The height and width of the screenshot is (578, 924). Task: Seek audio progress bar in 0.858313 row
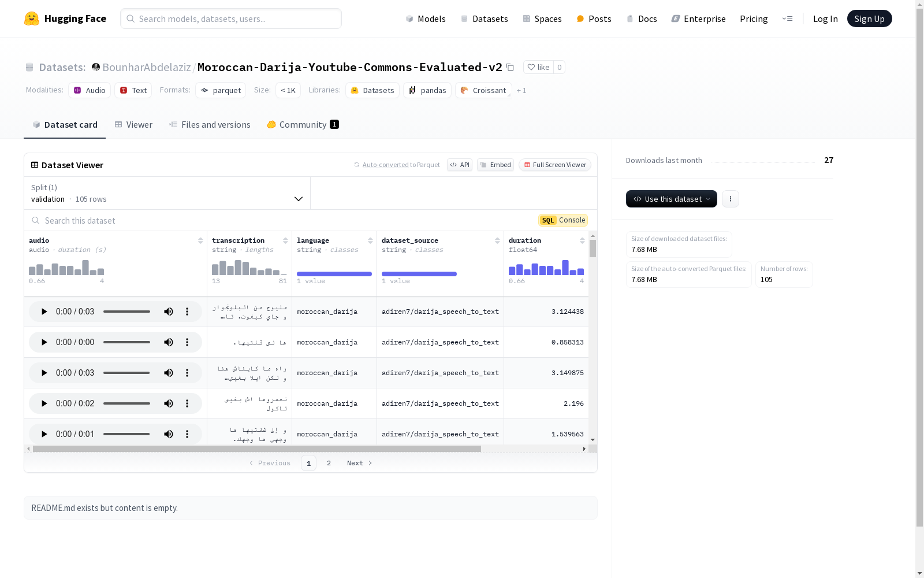click(x=127, y=342)
